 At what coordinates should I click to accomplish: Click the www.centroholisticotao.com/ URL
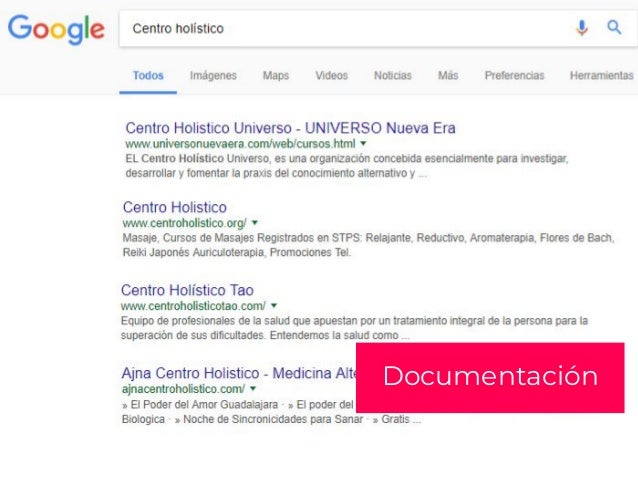point(193,306)
